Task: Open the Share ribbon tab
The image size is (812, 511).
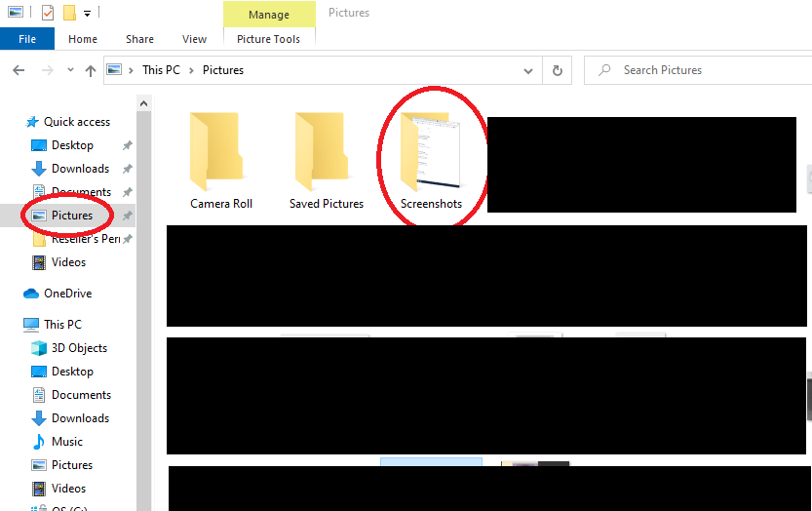Action: coord(139,39)
